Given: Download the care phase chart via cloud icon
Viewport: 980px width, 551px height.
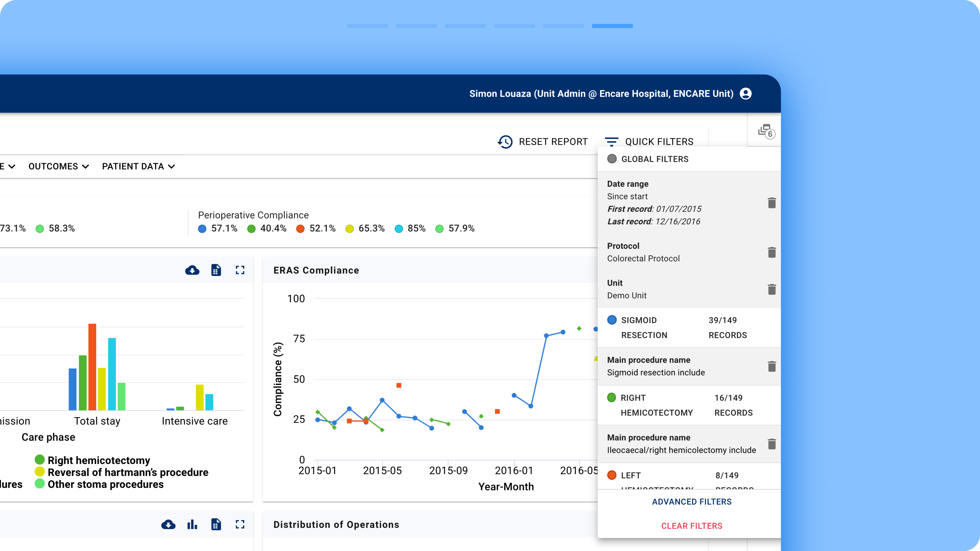Looking at the screenshot, I should point(192,270).
